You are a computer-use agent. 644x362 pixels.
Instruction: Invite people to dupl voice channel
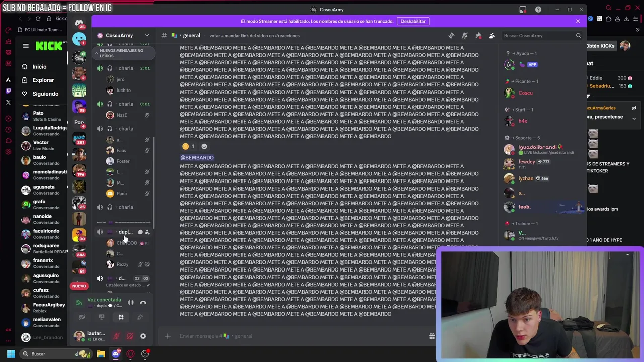pyautogui.click(x=147, y=232)
